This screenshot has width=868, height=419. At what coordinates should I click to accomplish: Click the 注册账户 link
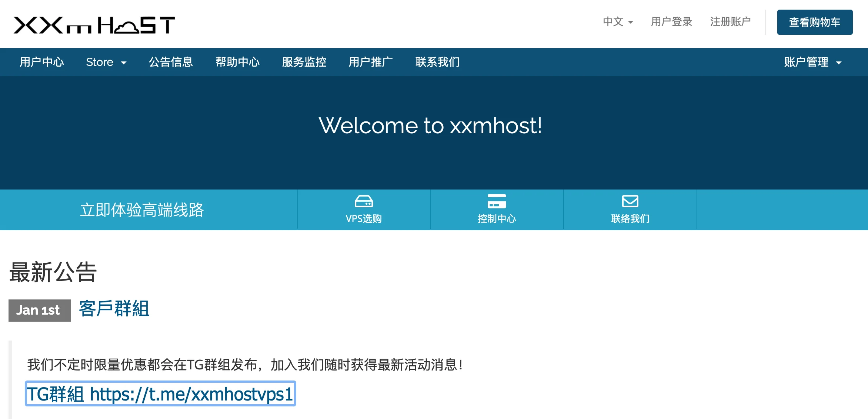(730, 22)
